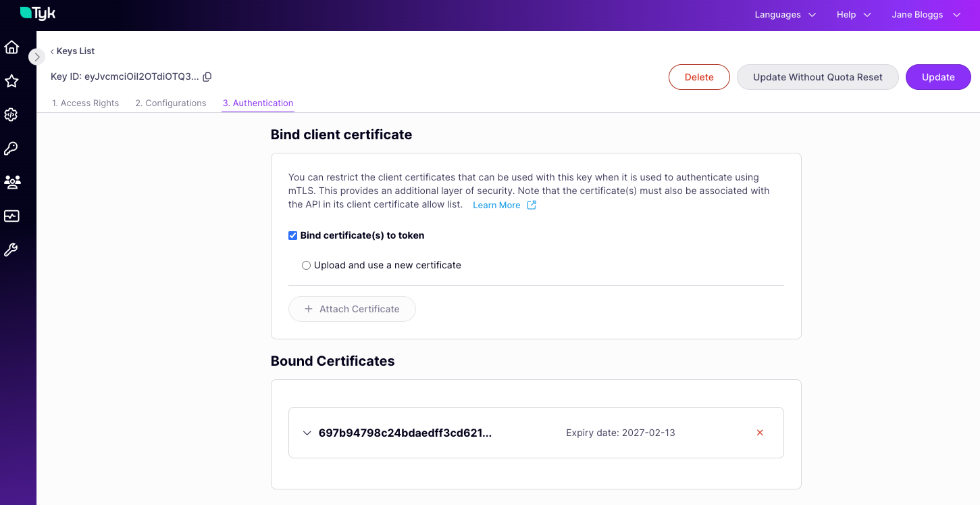This screenshot has height=505, width=980.
Task: Switch to the Configurations tab
Action: tap(170, 103)
